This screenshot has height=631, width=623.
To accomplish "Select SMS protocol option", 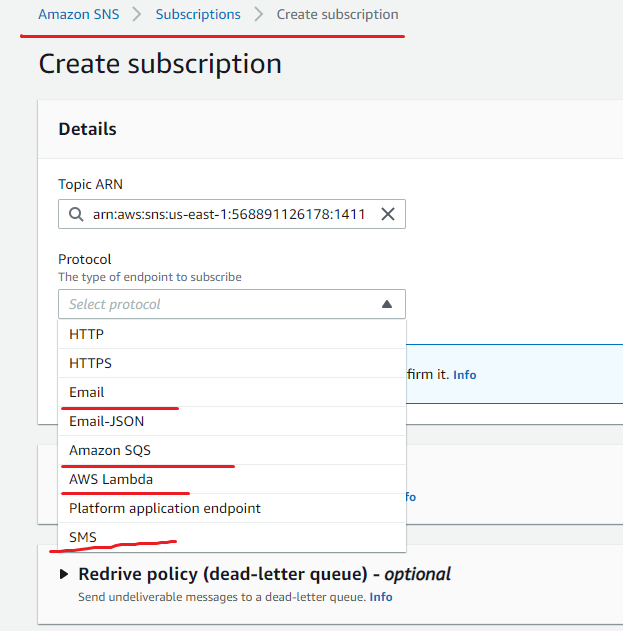I will click(232, 537).
